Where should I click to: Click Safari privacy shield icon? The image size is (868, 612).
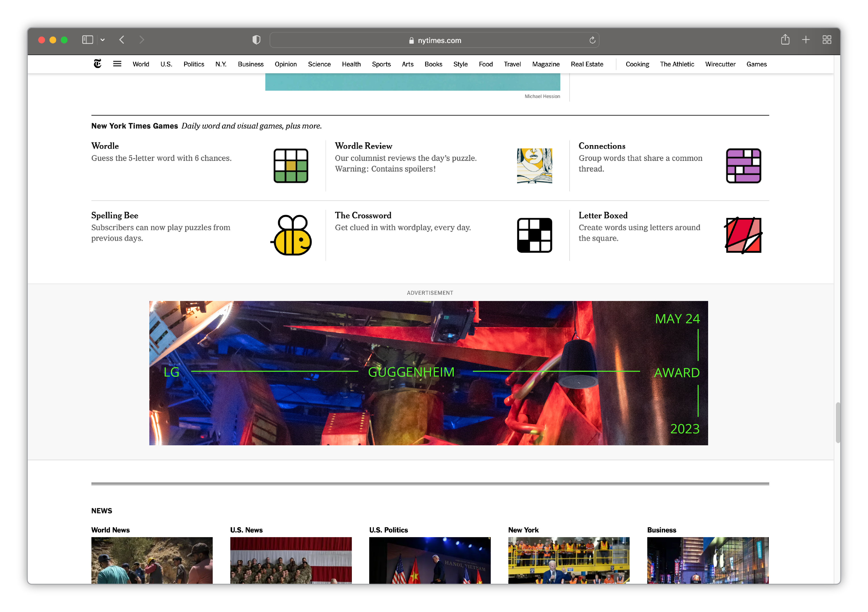[256, 40]
